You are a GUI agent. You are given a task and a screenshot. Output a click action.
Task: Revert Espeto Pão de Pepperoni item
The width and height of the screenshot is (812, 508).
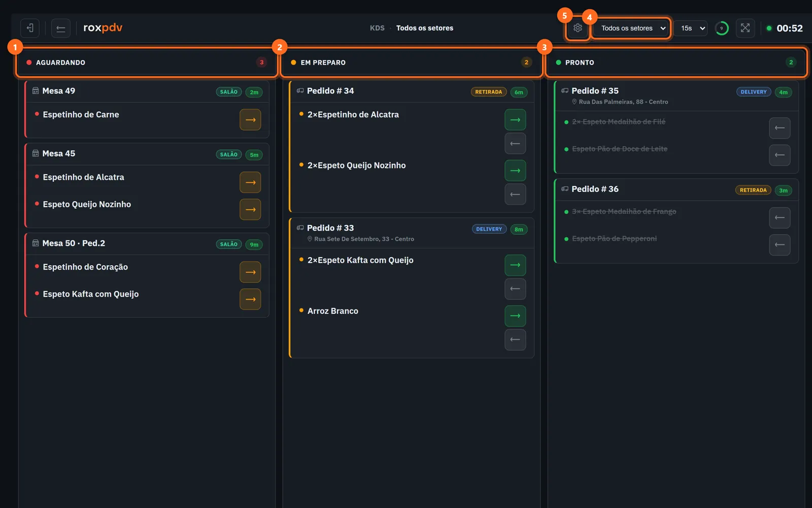coord(780,245)
